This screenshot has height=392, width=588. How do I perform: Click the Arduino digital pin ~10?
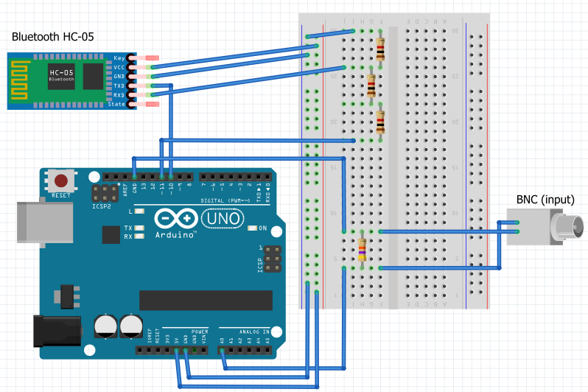(171, 177)
